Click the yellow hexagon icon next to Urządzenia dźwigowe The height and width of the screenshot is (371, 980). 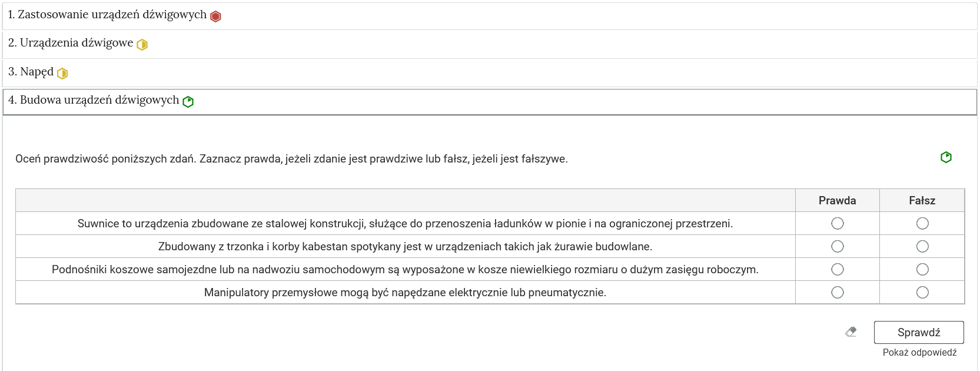(x=142, y=44)
